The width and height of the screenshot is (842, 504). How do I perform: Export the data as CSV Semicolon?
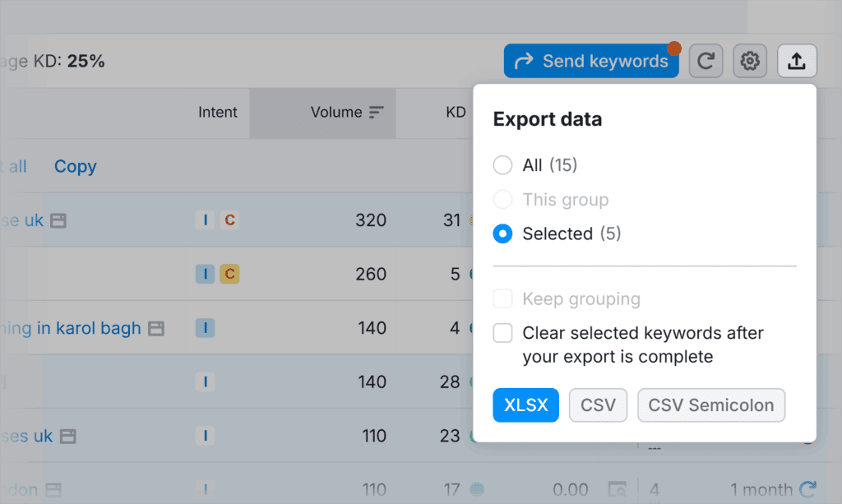pyautogui.click(x=710, y=405)
